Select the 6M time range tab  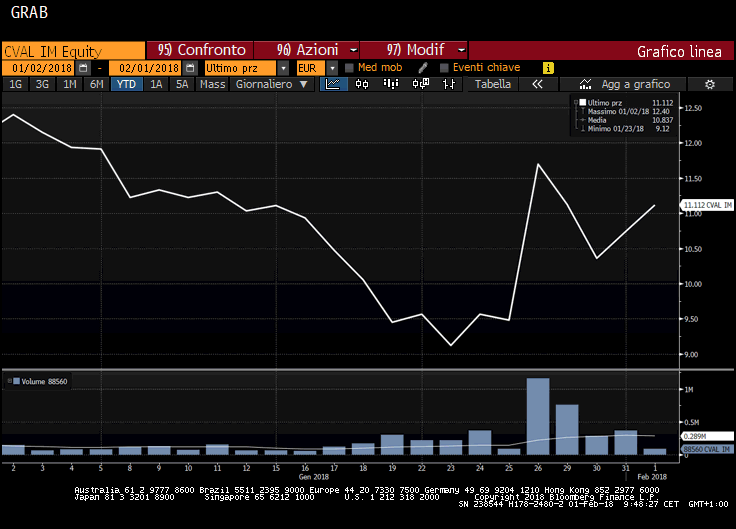coord(96,84)
